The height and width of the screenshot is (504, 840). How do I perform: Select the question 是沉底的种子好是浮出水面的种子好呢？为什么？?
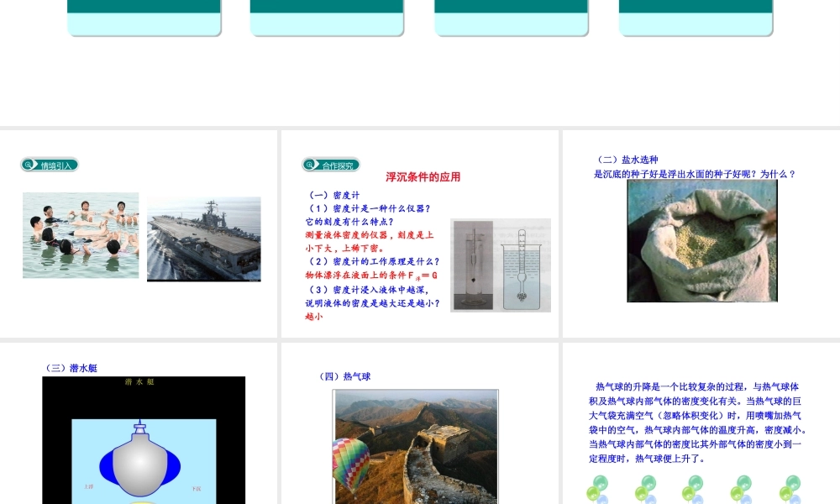(x=695, y=174)
